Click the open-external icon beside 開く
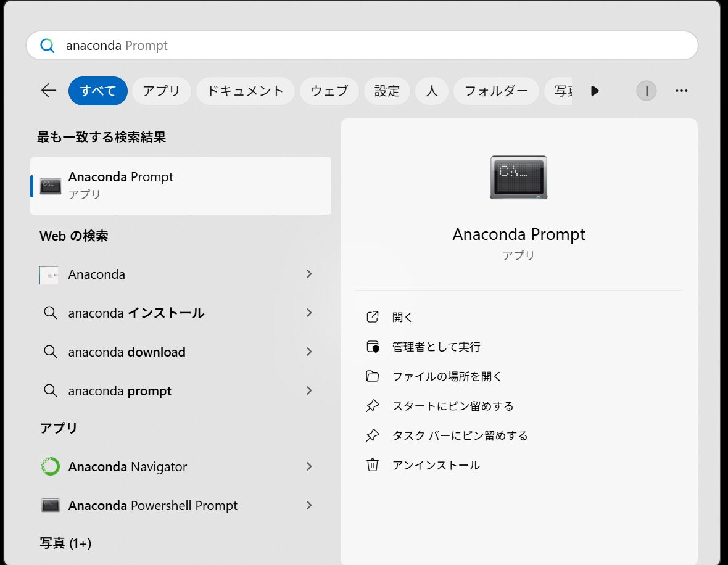The width and height of the screenshot is (728, 565). pos(373,317)
